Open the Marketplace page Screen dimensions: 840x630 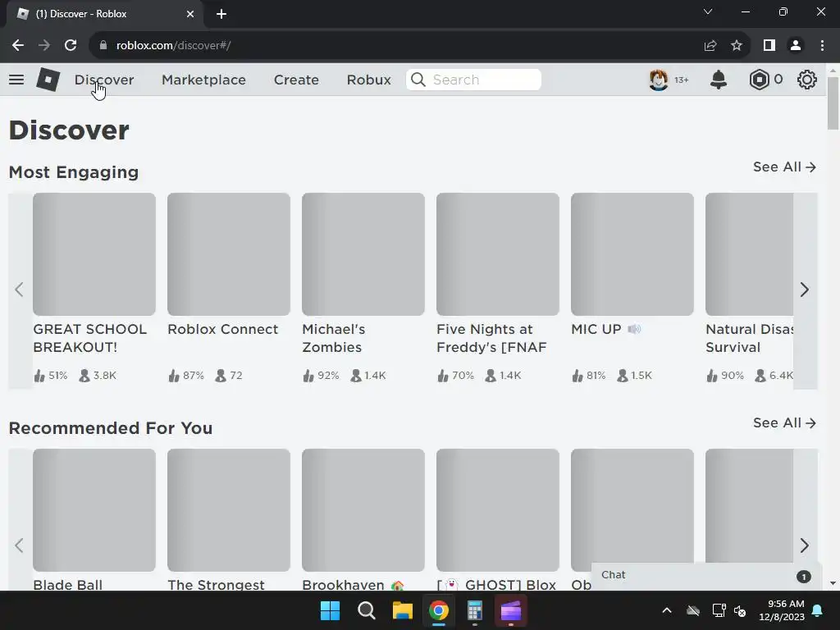203,80
